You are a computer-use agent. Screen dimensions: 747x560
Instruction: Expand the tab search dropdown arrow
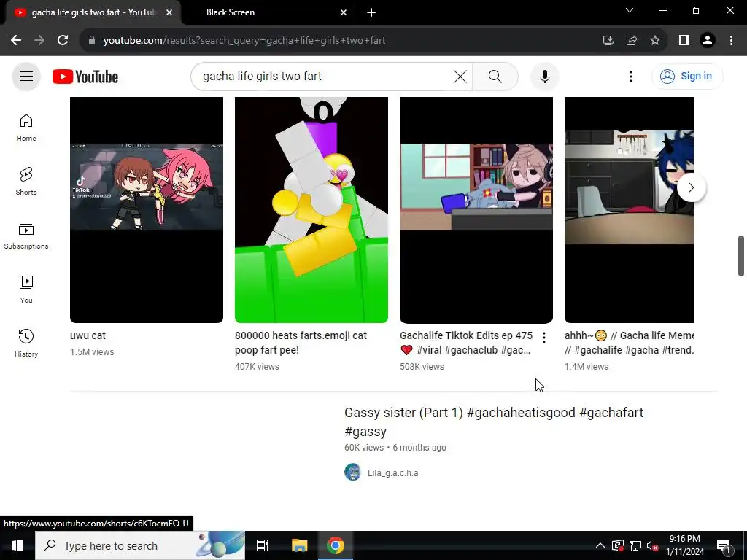(630, 10)
